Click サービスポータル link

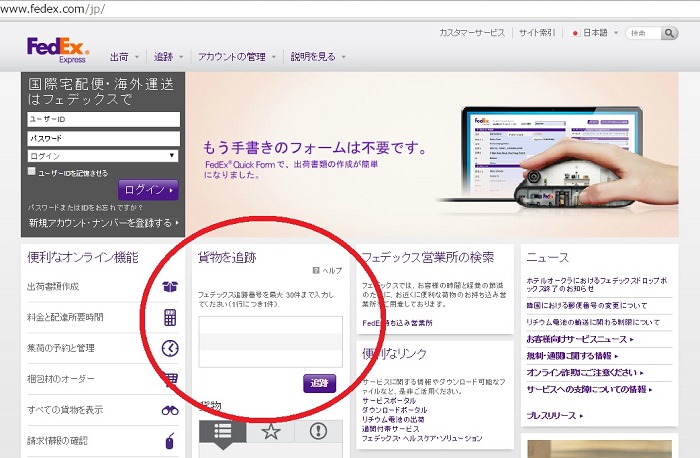pyautogui.click(x=389, y=401)
